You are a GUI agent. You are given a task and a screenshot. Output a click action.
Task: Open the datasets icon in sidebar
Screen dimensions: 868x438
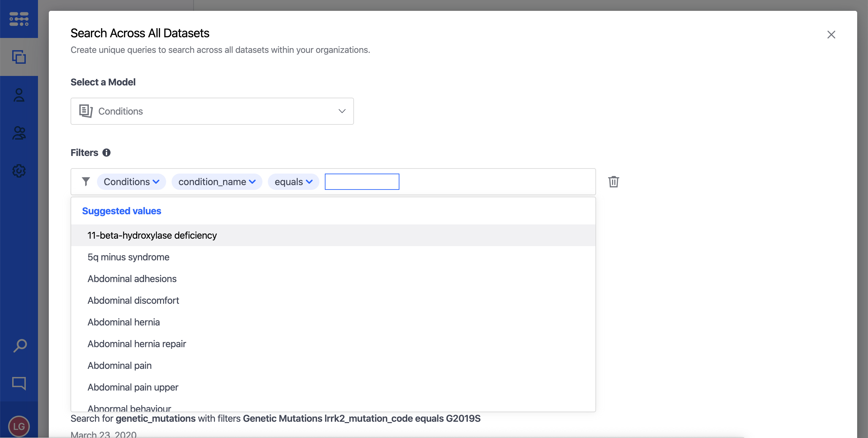pyautogui.click(x=19, y=57)
